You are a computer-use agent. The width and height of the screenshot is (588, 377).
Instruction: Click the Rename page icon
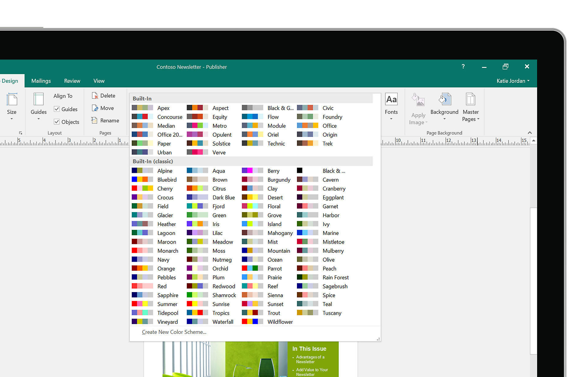click(x=94, y=120)
